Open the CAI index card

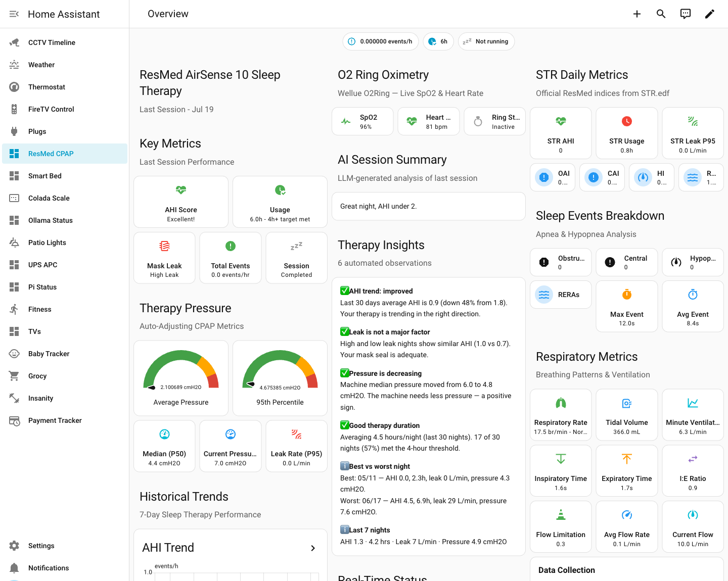coord(602,177)
